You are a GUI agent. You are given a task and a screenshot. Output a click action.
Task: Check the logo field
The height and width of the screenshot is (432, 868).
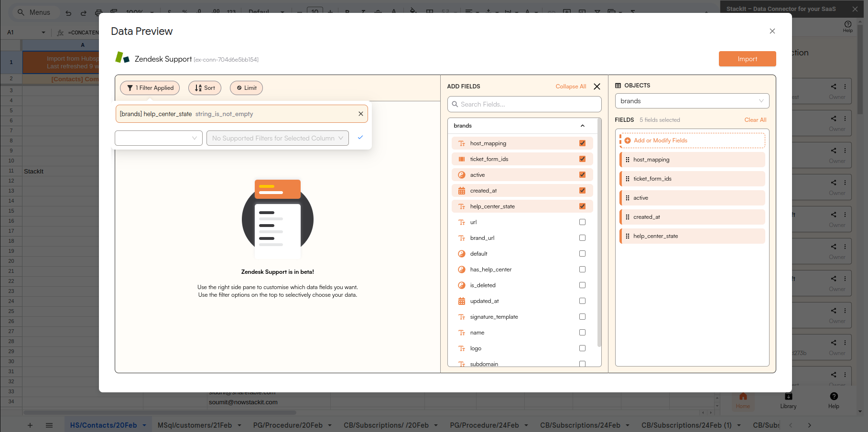[582, 348]
